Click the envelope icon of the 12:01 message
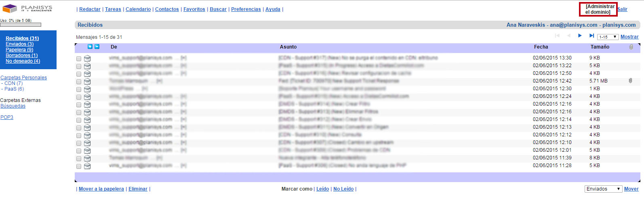Screen dimensions: 644x210 coord(87,151)
